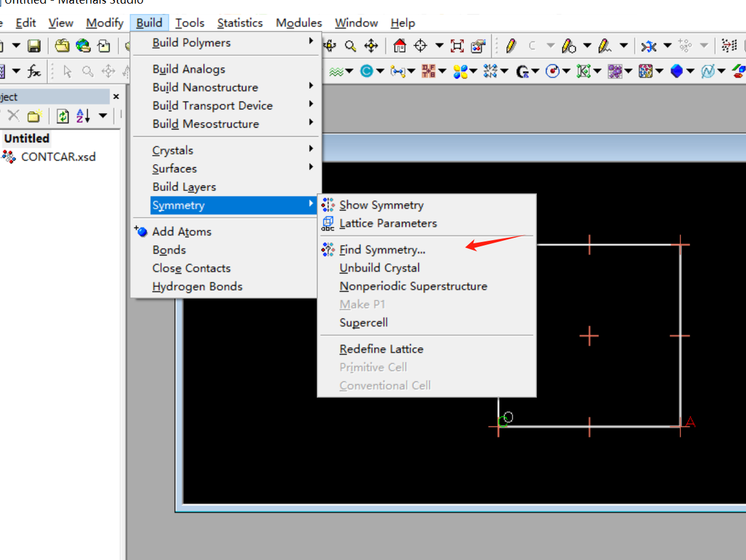Click the gray X delete icon in Project panel
This screenshot has height=560, width=746.
click(13, 116)
